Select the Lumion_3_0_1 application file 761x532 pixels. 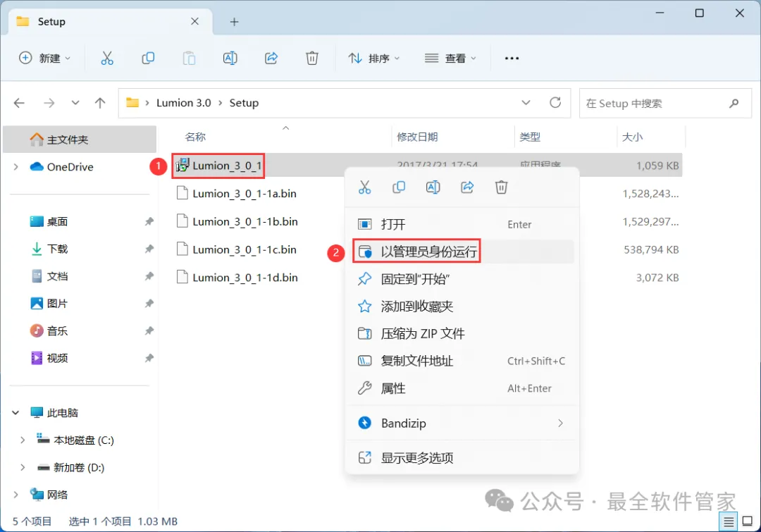[218, 166]
